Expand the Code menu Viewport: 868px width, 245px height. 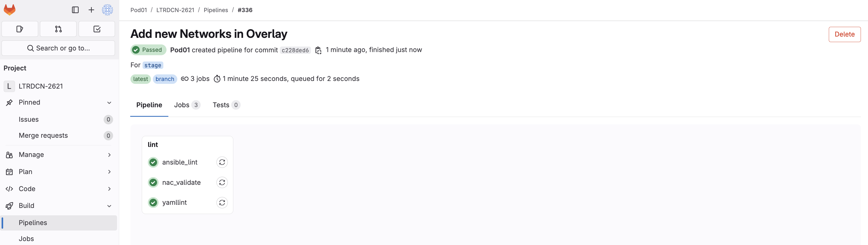coord(109,189)
